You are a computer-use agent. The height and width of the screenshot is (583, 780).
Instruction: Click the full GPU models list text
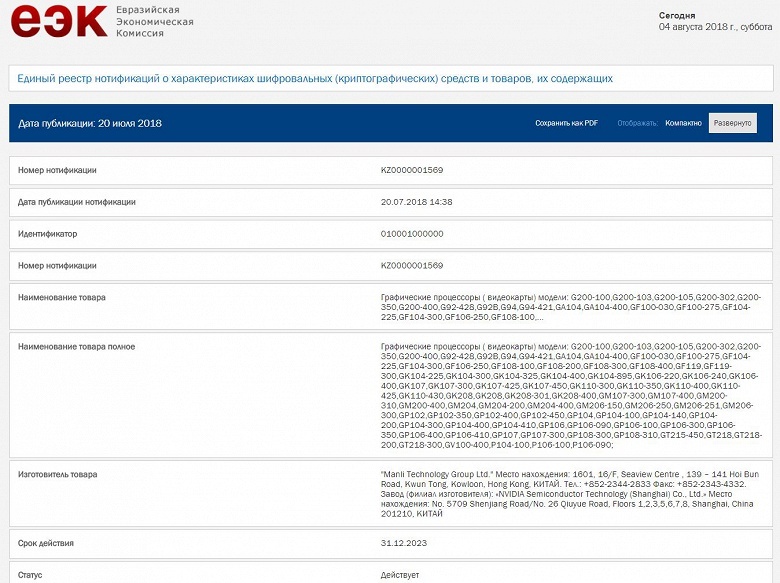coord(571,395)
